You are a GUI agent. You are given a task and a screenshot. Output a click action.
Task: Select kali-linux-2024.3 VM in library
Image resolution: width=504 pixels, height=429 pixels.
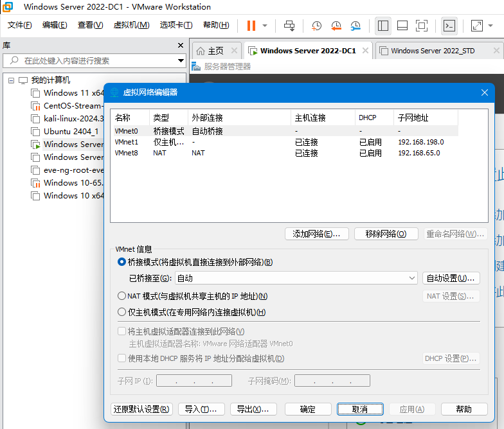(x=67, y=119)
